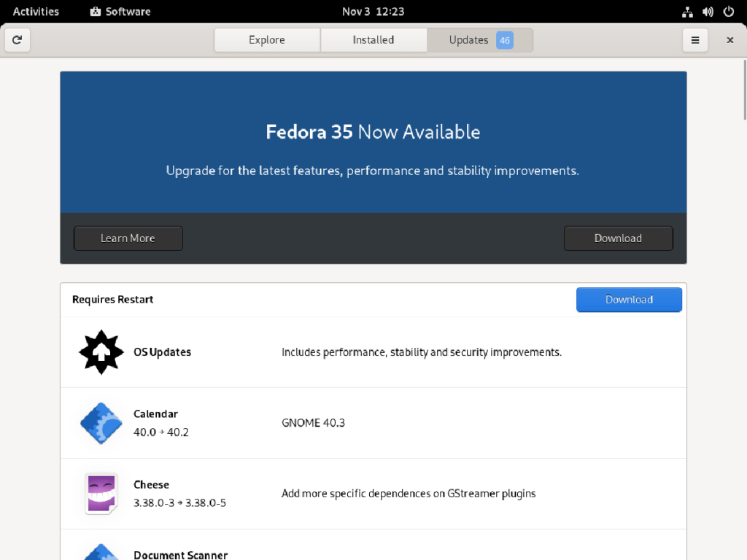Open the Activities overview
Screen dimensions: 747x560
pyautogui.click(x=35, y=11)
